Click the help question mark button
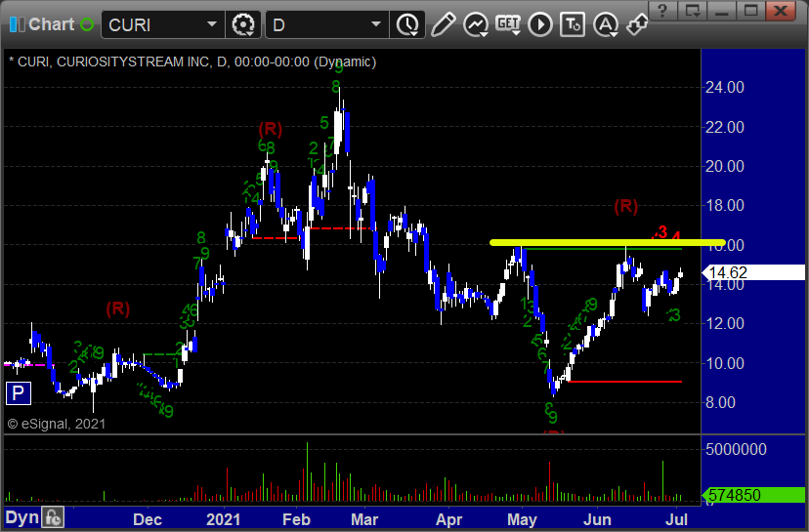 tap(662, 11)
